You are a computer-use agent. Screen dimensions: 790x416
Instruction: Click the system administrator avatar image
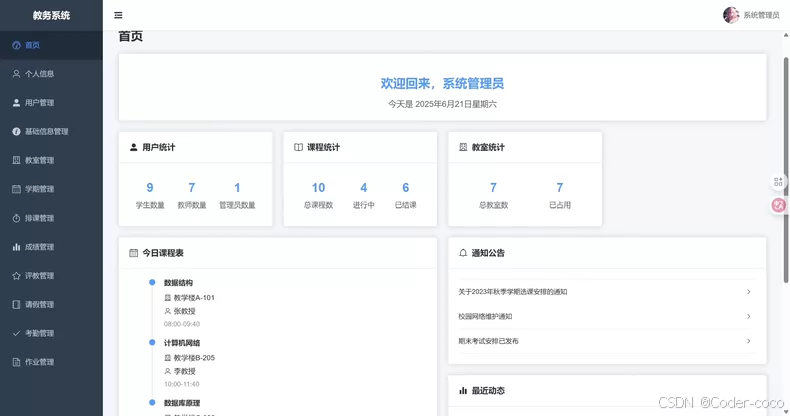[731, 15]
